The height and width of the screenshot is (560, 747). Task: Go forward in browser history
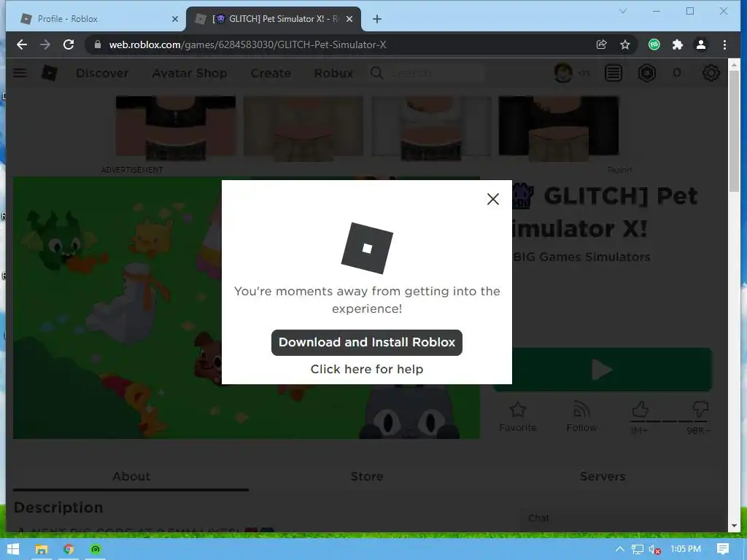45,44
